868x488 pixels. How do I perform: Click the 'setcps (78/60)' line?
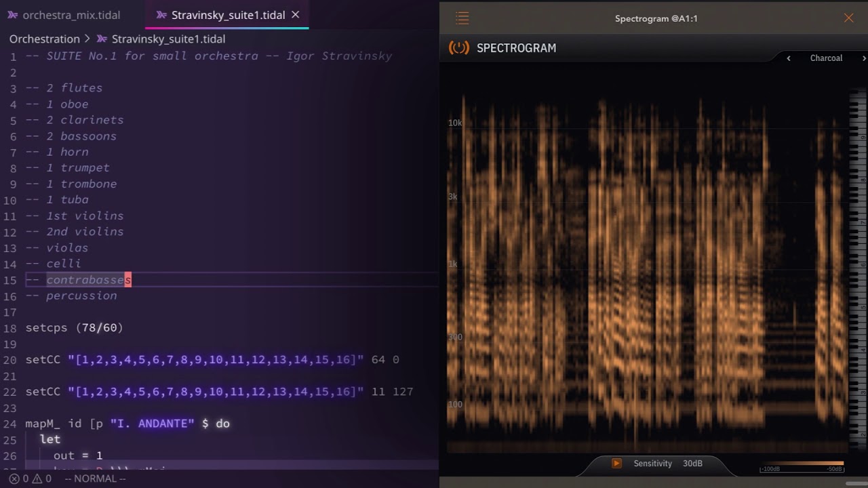tap(75, 328)
